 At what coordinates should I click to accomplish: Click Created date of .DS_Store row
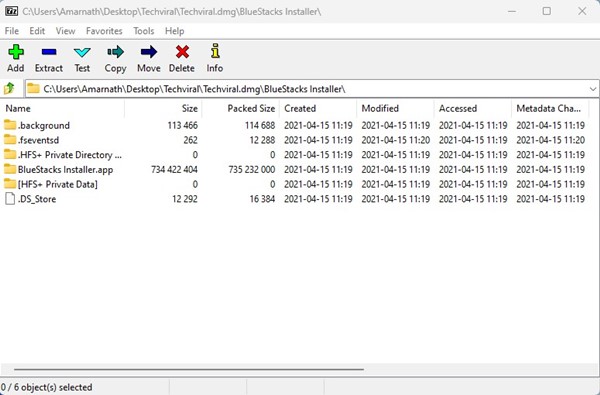[318, 199]
